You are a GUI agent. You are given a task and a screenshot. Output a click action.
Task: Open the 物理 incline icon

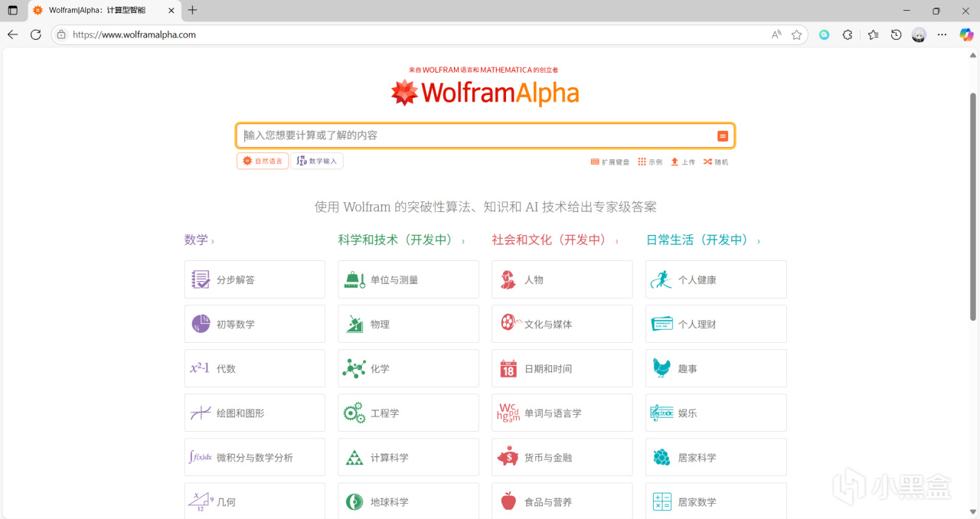[x=354, y=324]
